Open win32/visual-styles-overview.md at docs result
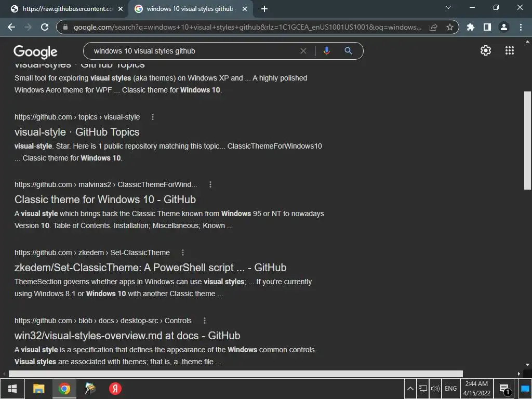Screen dimensions: 532x399 [127, 336]
